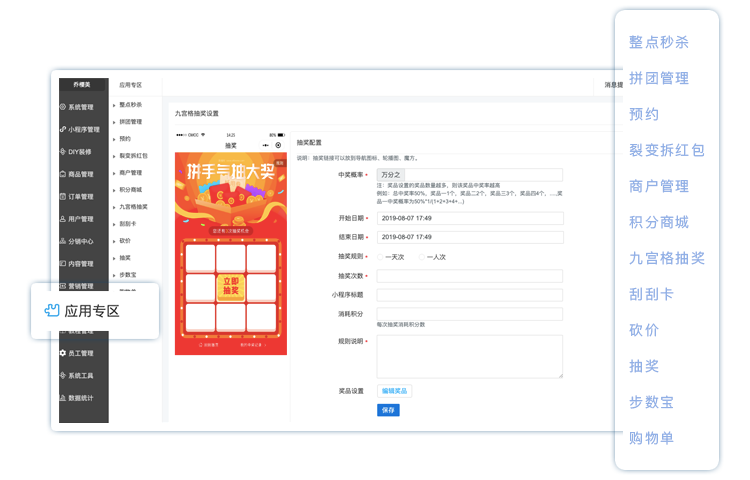Expand the 裂变拆红包 arrow in submenu

pos(114,156)
